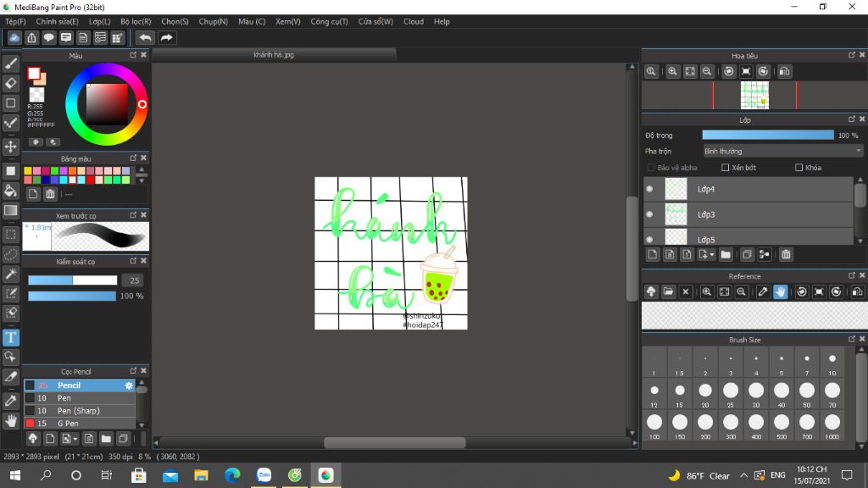Viewport: 868px width, 488px height.
Task: Open the Lớp(L) menu
Action: tap(100, 21)
